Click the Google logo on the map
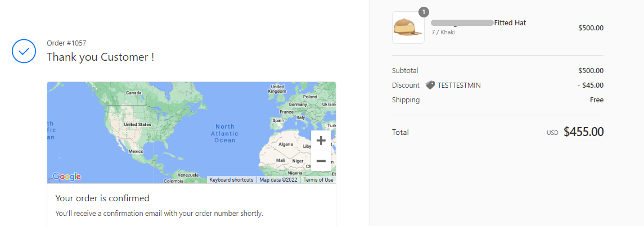 click(x=67, y=177)
